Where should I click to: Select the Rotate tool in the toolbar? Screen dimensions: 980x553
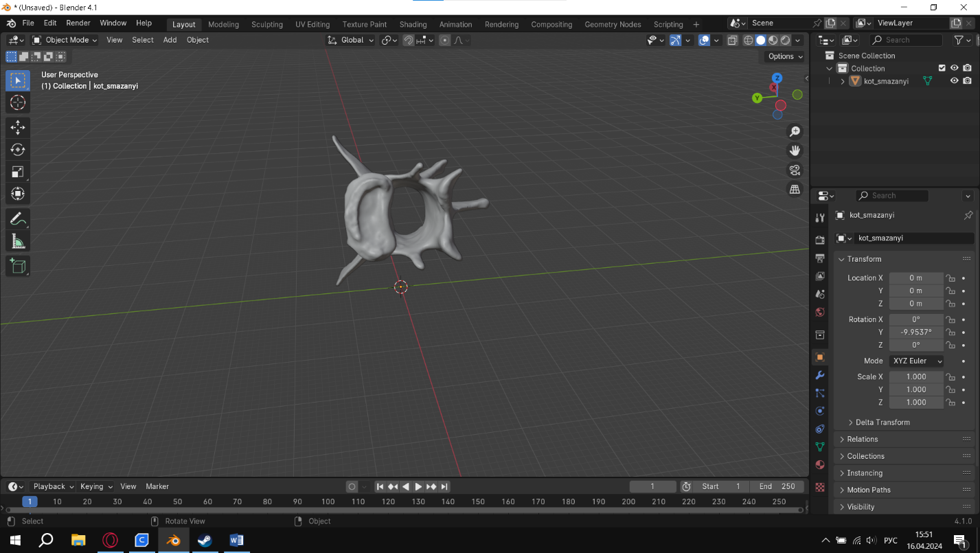coord(18,150)
